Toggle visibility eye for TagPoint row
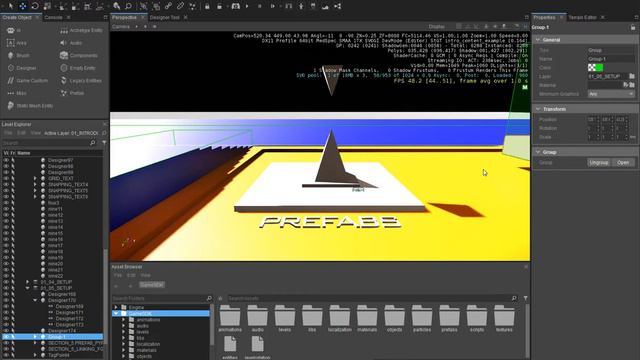This screenshot has height=360, width=640. point(6,355)
